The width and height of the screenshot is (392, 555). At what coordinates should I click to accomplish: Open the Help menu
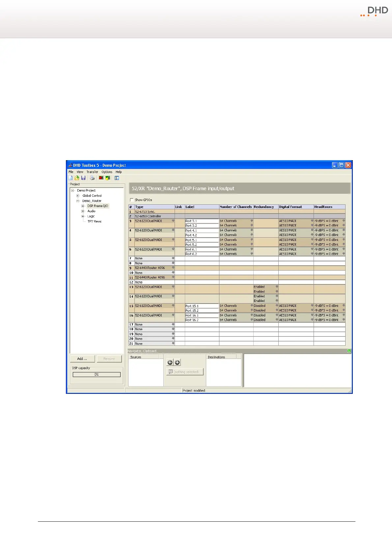click(x=119, y=172)
